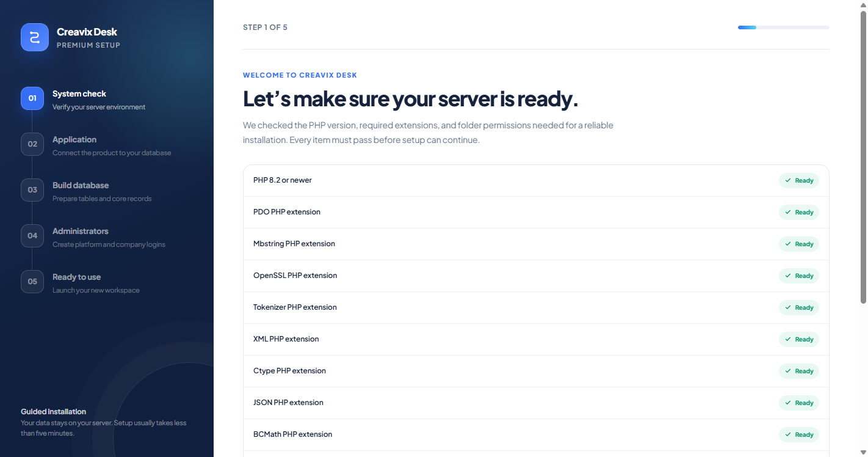Open the Administrators step label
This screenshot has width=868, height=457.
81,231
